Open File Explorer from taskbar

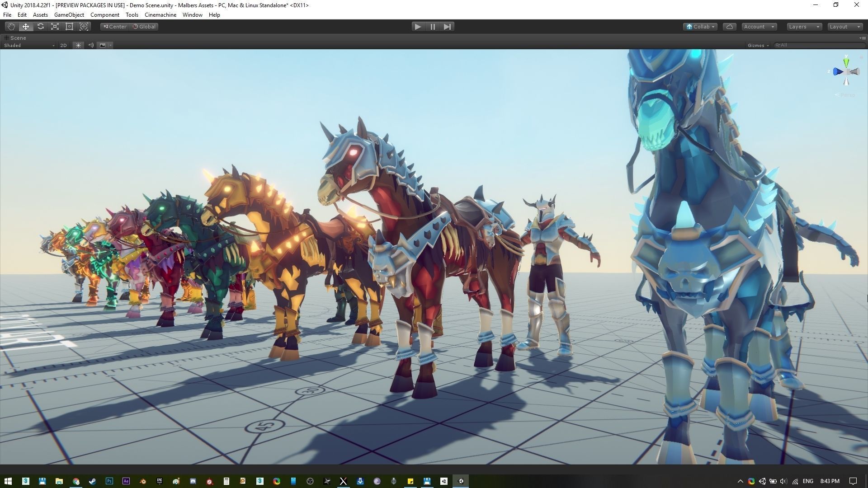point(59,481)
